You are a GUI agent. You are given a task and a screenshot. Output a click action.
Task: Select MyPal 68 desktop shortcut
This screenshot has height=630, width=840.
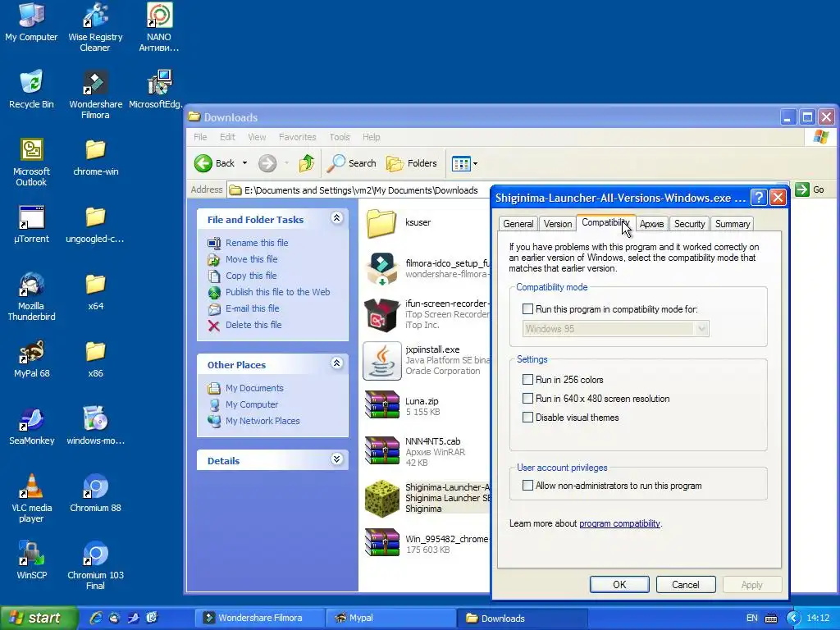31,359
